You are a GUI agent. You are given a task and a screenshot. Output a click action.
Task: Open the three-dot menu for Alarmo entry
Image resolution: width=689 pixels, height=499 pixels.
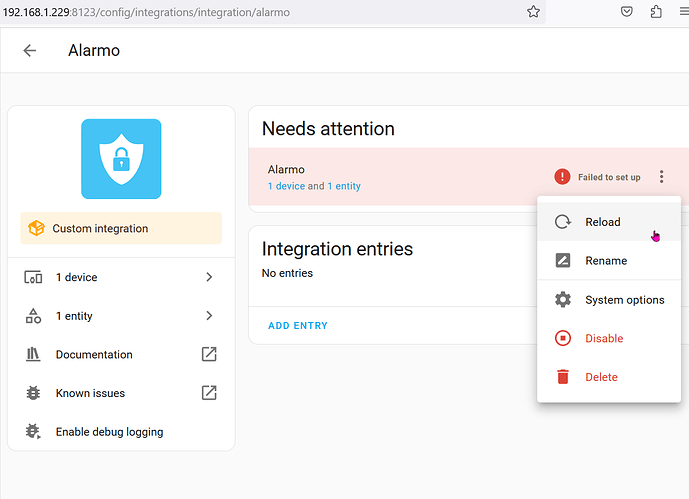pyautogui.click(x=661, y=177)
